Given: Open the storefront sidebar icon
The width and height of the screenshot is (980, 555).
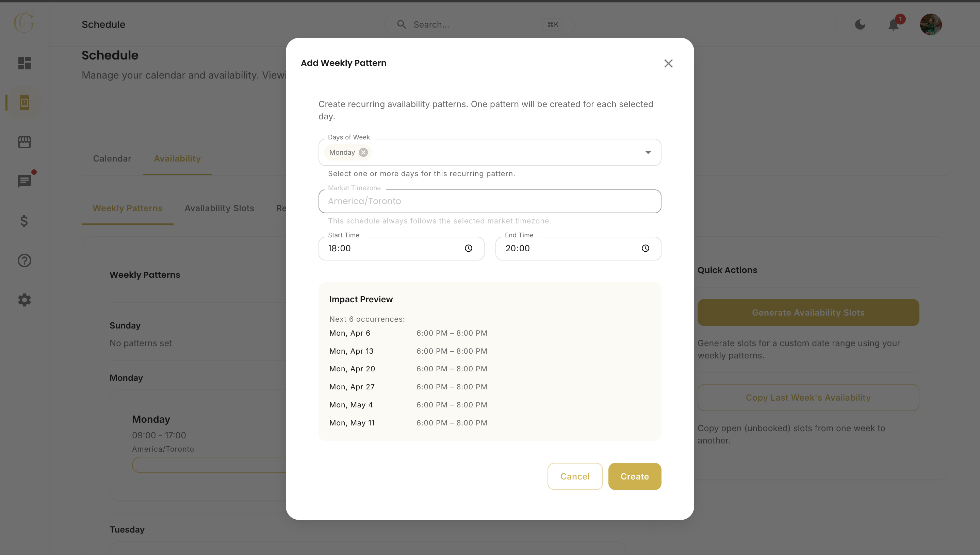Looking at the screenshot, I should 24,142.
